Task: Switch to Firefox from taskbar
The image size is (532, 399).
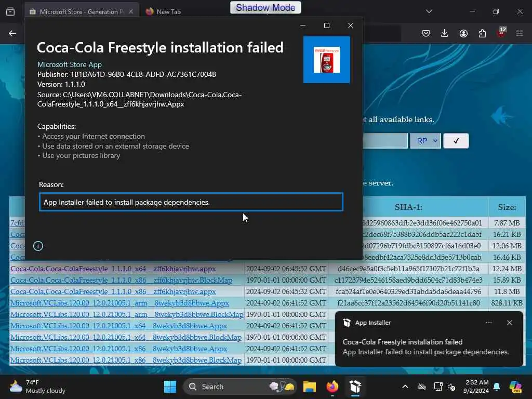Action: point(332,387)
